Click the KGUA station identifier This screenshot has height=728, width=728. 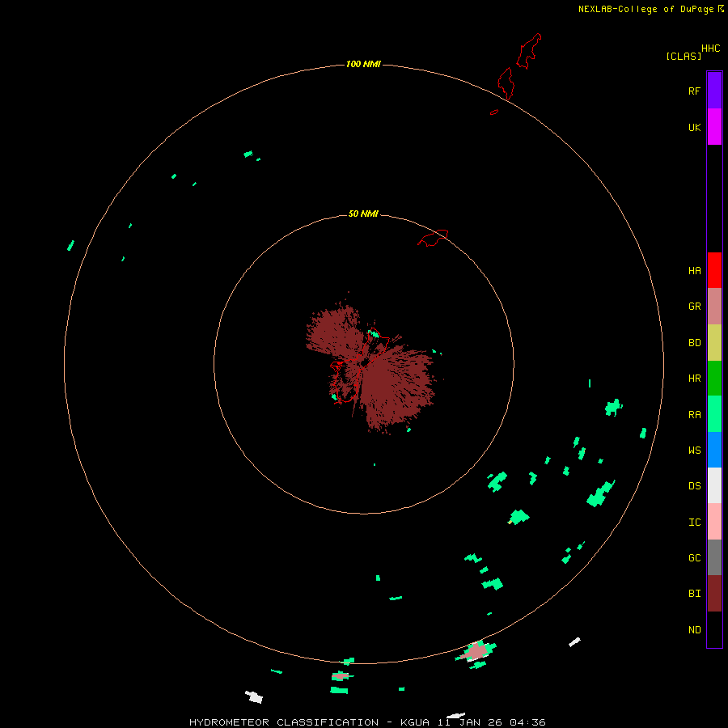[415, 722]
